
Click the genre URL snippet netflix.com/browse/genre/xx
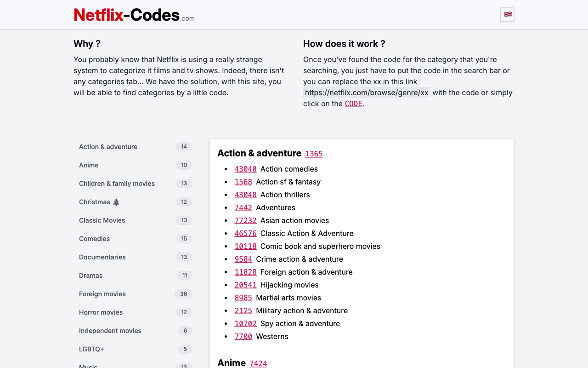(x=367, y=92)
